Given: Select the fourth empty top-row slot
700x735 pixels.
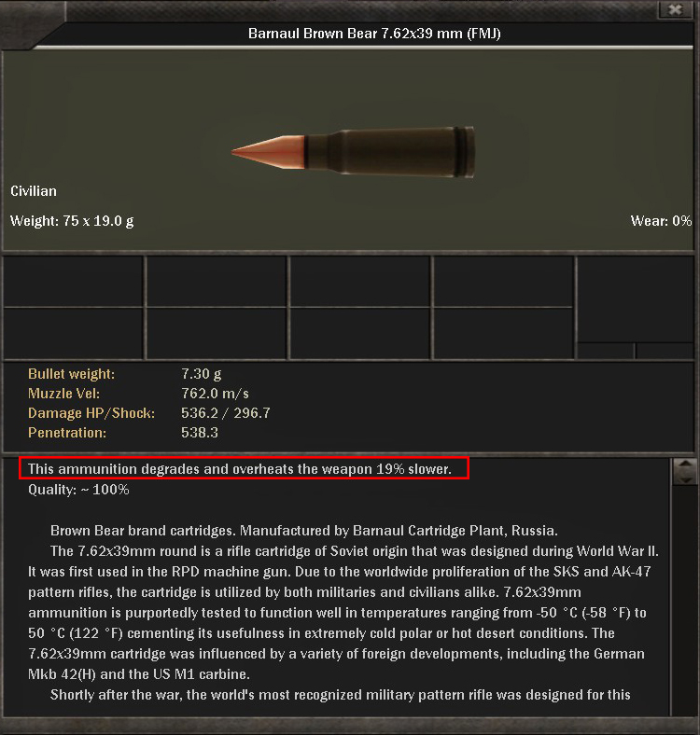Looking at the screenshot, I should click(503, 282).
